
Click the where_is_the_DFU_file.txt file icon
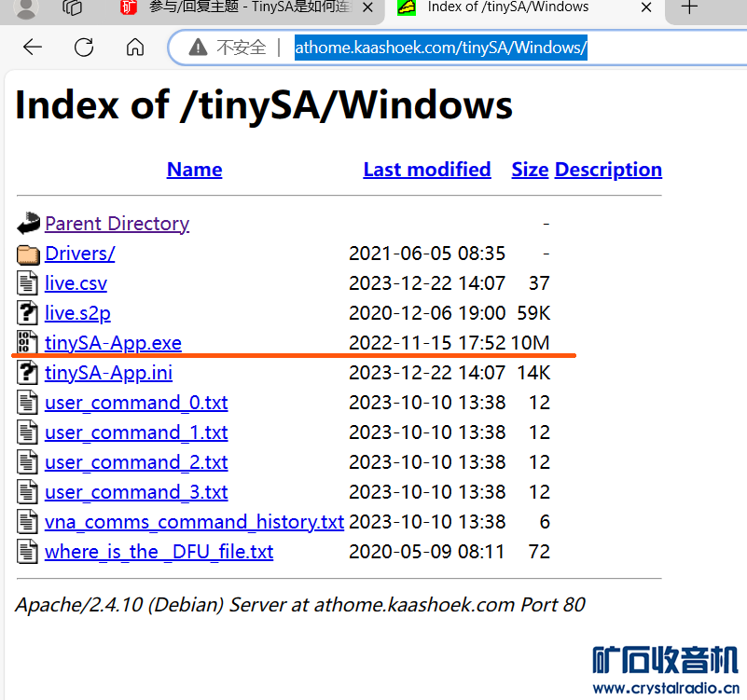27,552
